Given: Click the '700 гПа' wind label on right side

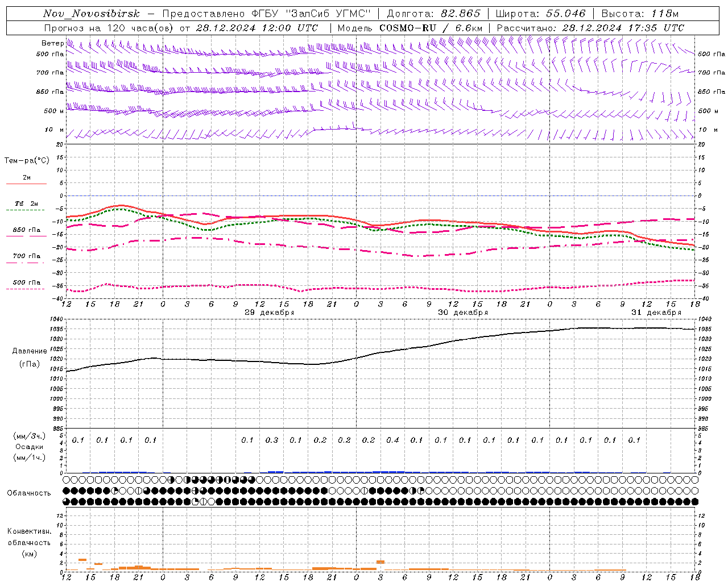Looking at the screenshot, I should [712, 73].
